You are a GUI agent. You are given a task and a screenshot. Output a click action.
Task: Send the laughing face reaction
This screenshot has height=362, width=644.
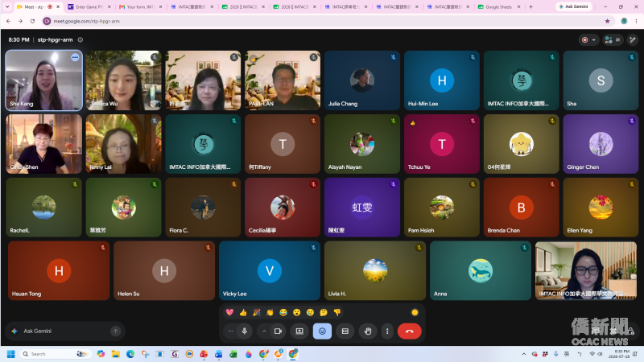(283, 313)
